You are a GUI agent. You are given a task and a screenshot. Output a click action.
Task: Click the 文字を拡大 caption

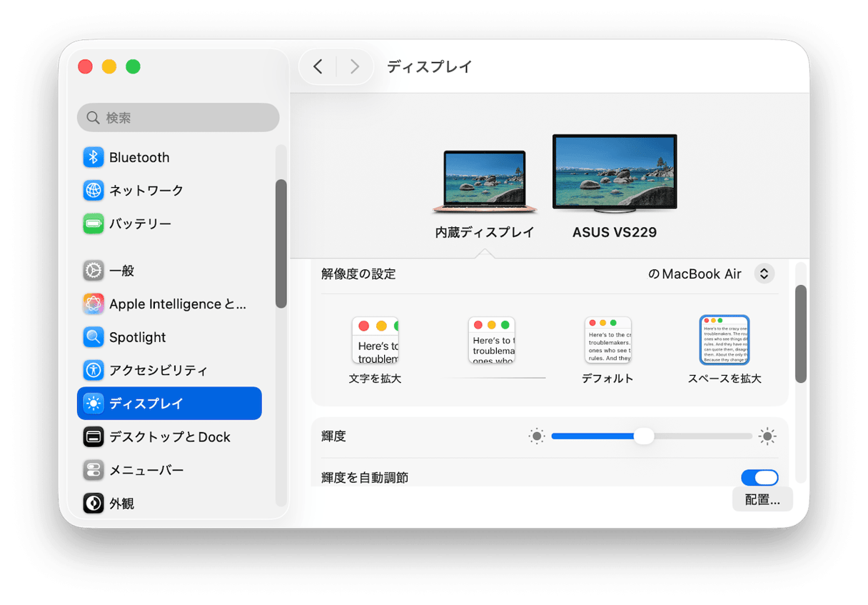click(375, 379)
